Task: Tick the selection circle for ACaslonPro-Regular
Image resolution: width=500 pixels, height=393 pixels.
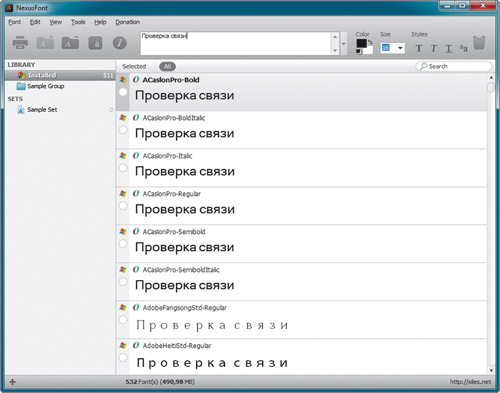Action: pos(123,206)
